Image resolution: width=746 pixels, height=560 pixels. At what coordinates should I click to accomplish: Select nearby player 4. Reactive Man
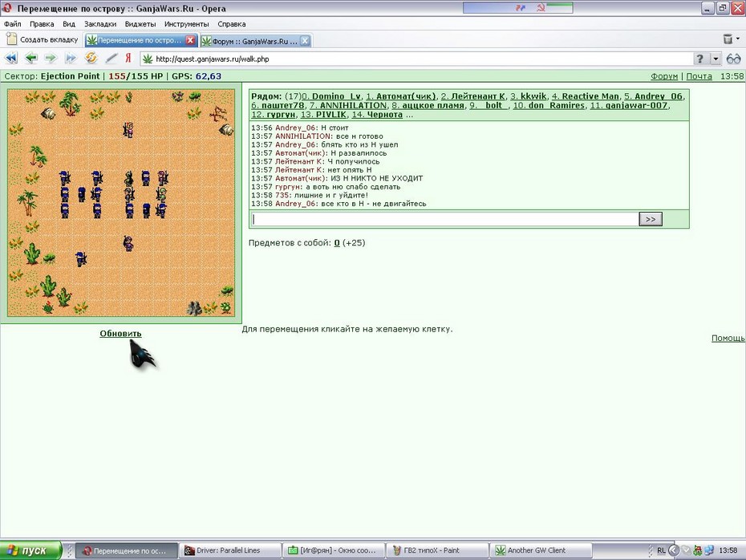pos(586,96)
